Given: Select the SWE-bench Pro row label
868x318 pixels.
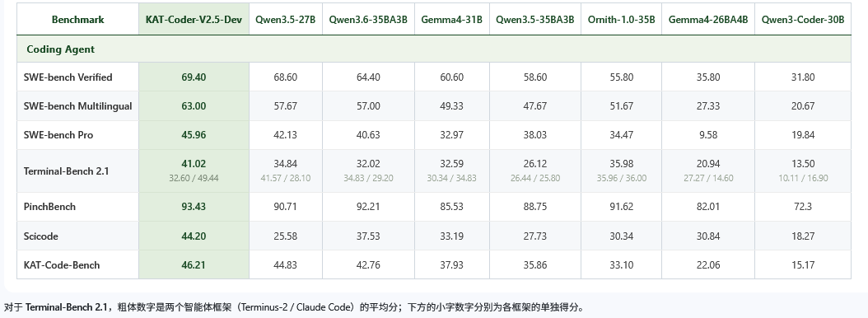Looking at the screenshot, I should click(x=58, y=134).
